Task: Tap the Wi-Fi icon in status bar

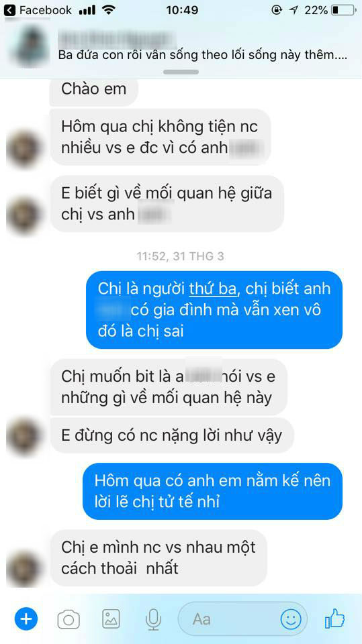Action: pyautogui.click(x=108, y=10)
